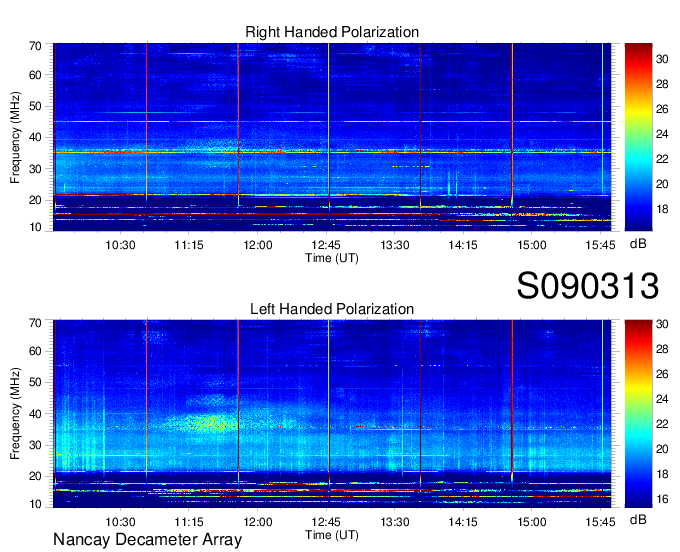Click the dB unit label under upper color bar

click(638, 244)
